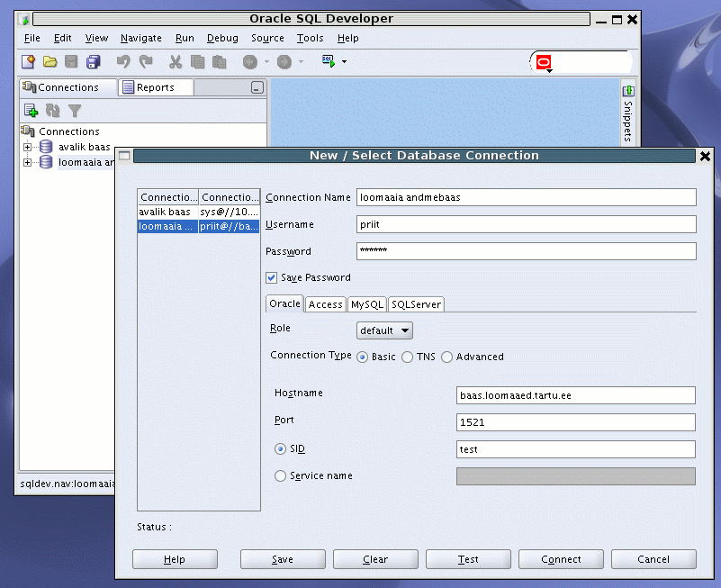Click the Cut scissors icon

176,61
